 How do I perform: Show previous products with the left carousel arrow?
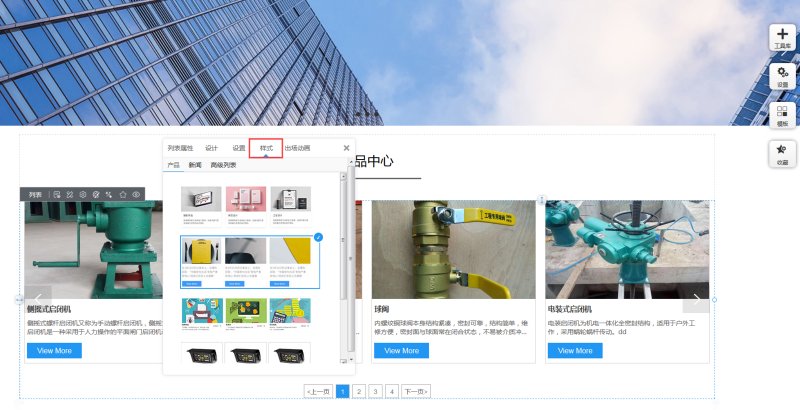[x=38, y=299]
